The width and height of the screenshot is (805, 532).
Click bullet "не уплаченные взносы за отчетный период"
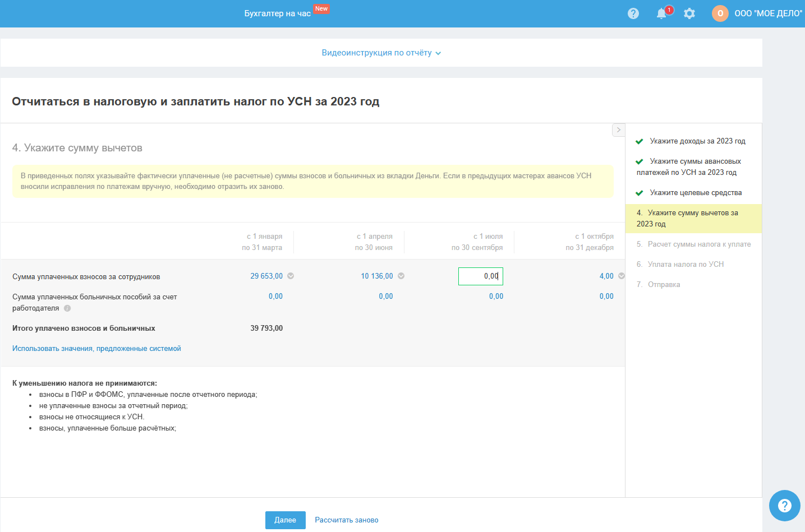pyautogui.click(x=113, y=406)
